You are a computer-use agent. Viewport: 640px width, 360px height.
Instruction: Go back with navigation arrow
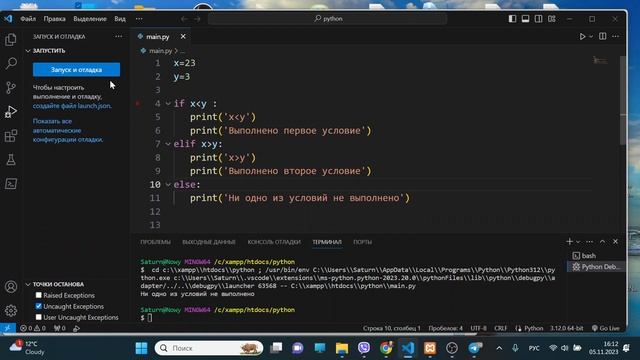184,19
